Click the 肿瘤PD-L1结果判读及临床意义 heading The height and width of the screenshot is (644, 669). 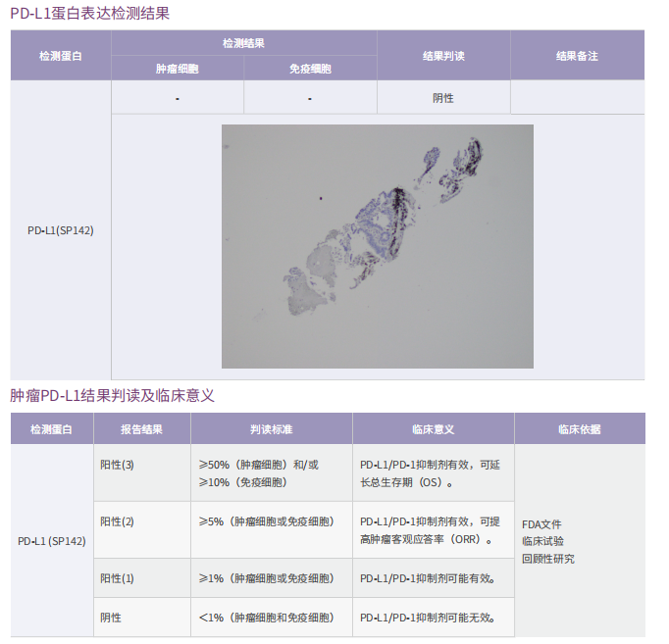113,396
